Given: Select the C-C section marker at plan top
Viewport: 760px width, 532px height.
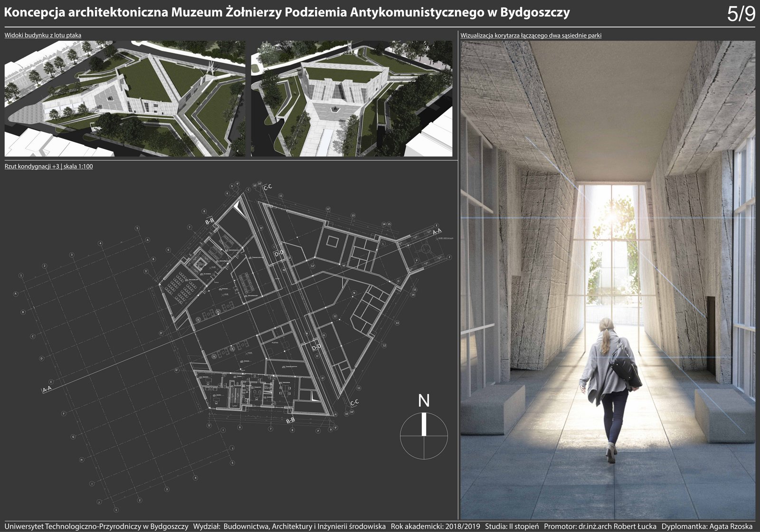Looking at the screenshot, I should click(x=267, y=187).
